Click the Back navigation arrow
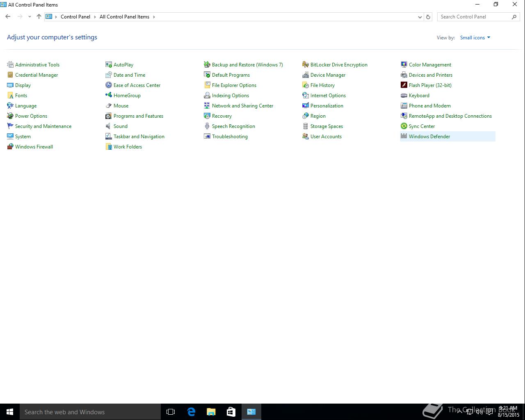The width and height of the screenshot is (525, 420). [8, 17]
